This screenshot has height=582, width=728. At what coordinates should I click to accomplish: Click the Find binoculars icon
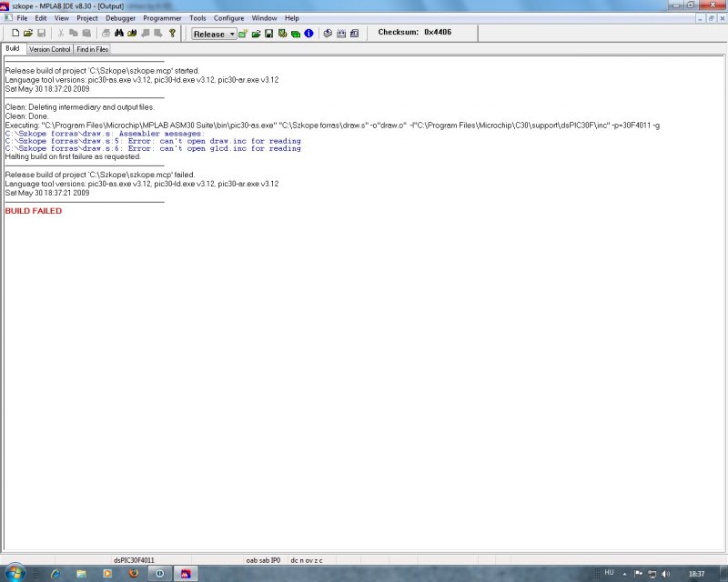(119, 33)
